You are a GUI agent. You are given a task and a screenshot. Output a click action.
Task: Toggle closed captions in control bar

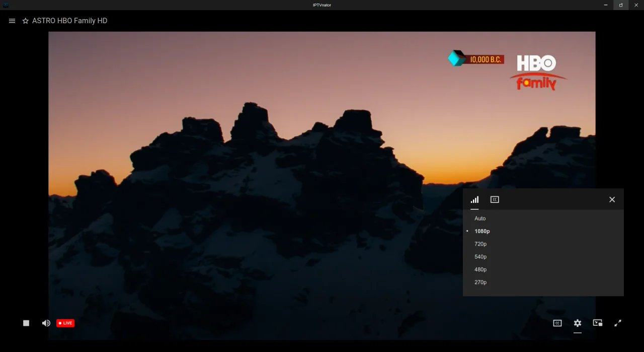[557, 323]
